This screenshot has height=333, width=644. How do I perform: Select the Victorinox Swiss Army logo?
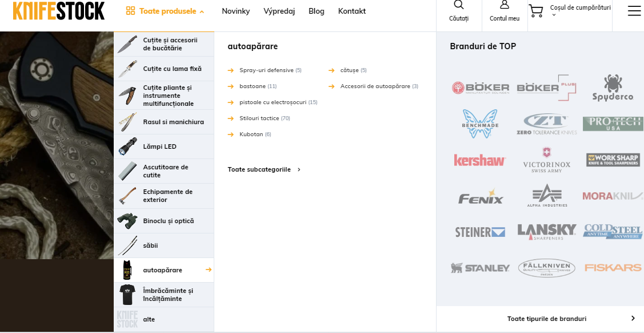547,160
